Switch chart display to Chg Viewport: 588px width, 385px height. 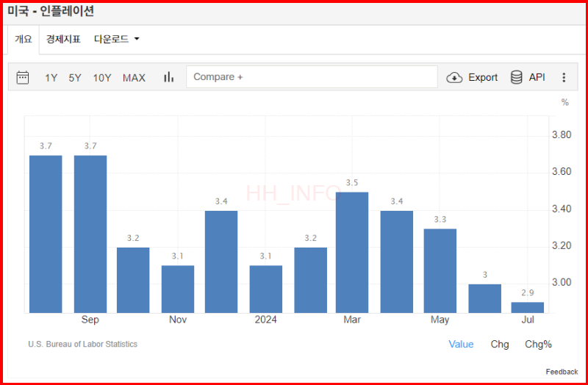(x=500, y=344)
